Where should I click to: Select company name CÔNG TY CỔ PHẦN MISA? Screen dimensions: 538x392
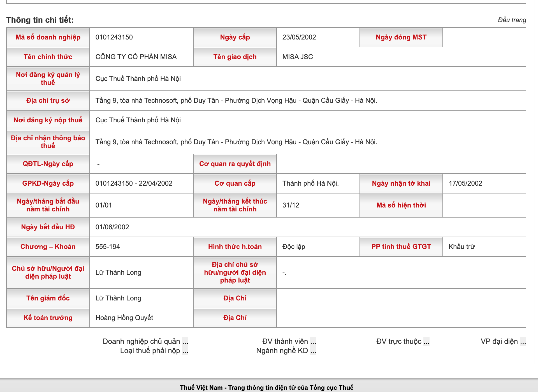(136, 57)
